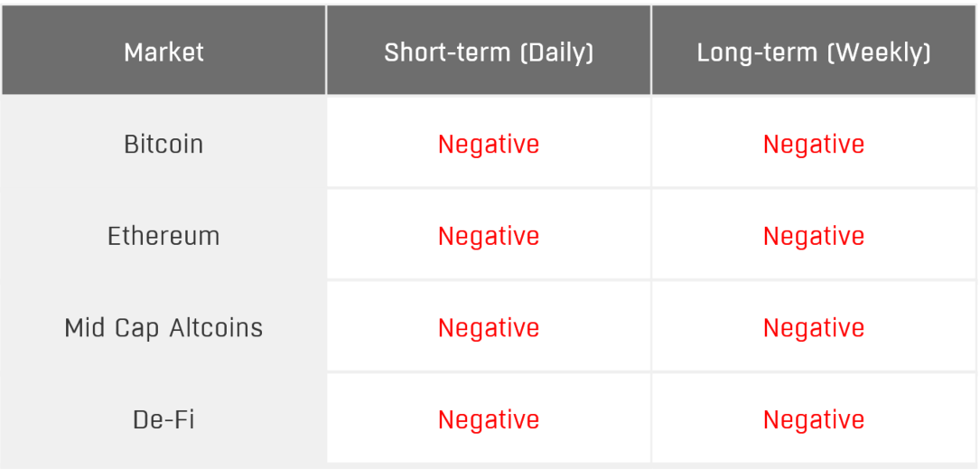The width and height of the screenshot is (980, 470).
Task: Click Bitcoin's Long-term Negative cell
Action: (814, 145)
